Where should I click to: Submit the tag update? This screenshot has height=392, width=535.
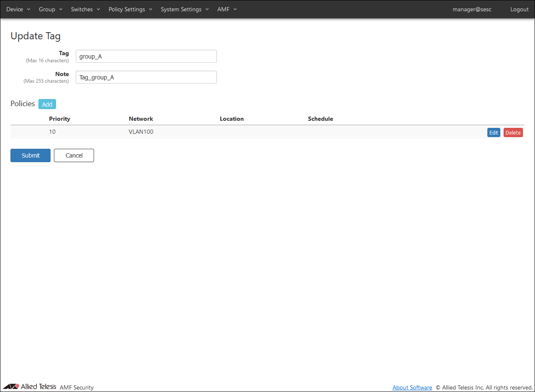(31, 155)
